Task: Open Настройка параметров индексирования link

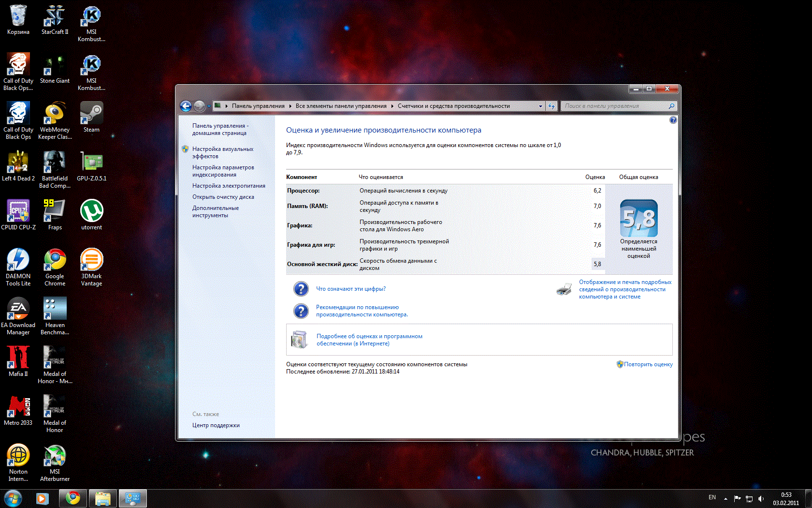Action: [x=223, y=171]
